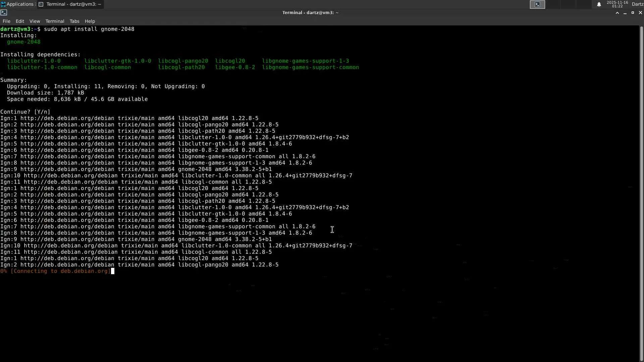Image resolution: width=644 pixels, height=362 pixels.
Task: Open the Terminal menu
Action: click(x=55, y=21)
